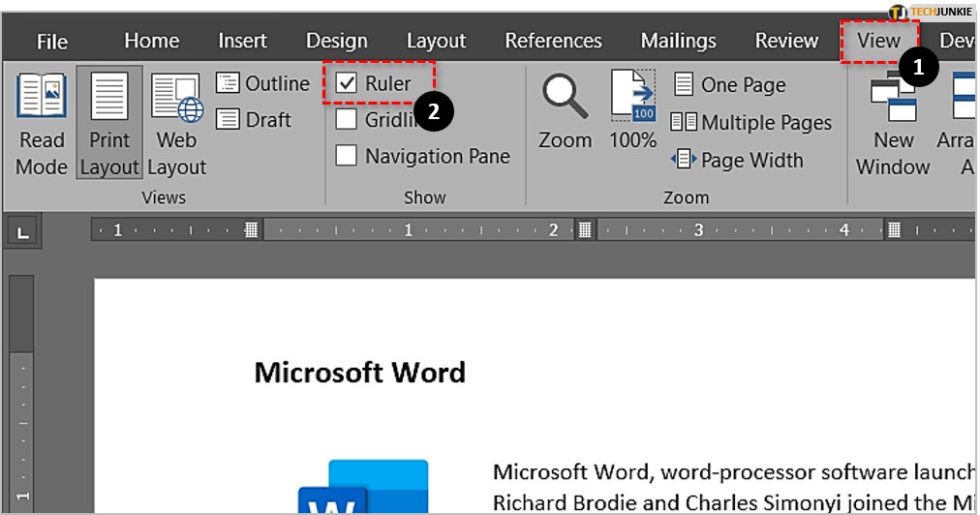Open the File menu
The height and width of the screenshot is (515, 980).
[x=52, y=42]
